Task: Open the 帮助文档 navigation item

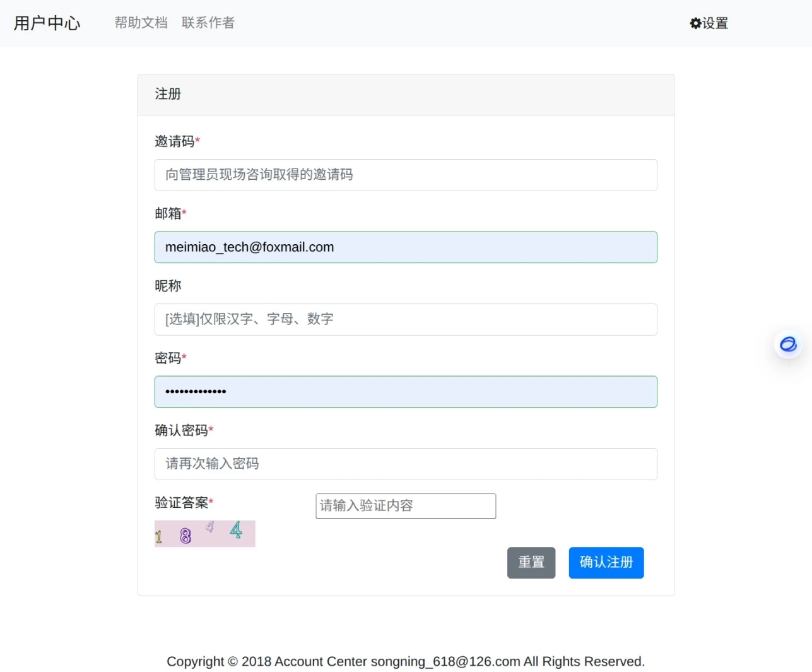Action: tap(141, 23)
